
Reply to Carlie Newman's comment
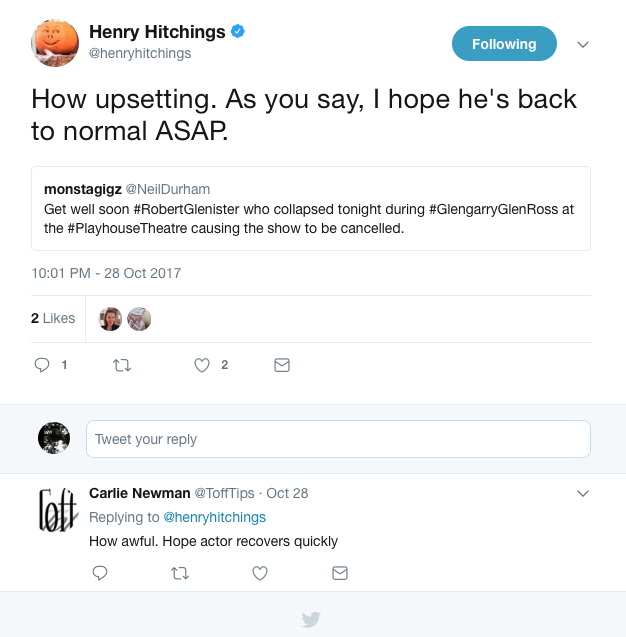(x=100, y=573)
